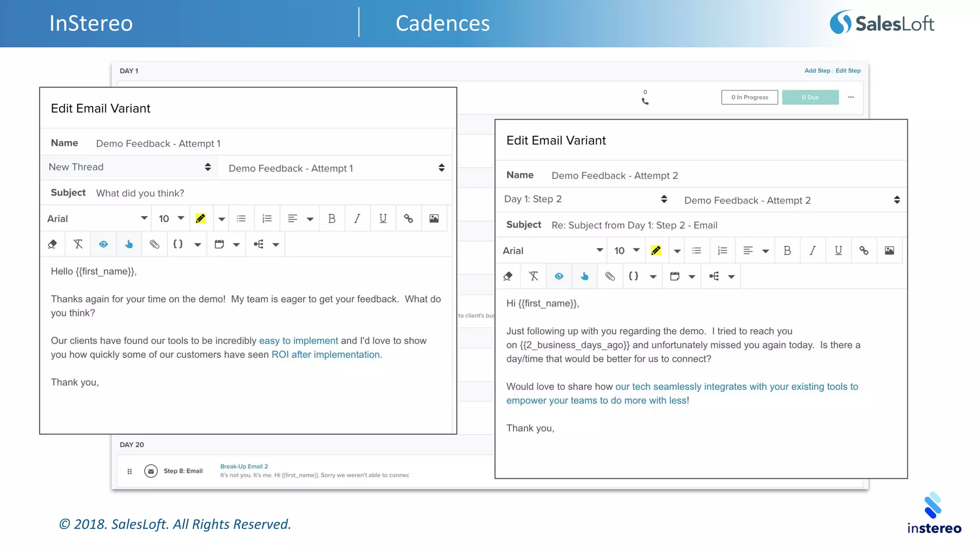This screenshot has width=980, height=551.
Task: Click attachment paperclip in Attempt 1 editor
Action: point(154,244)
